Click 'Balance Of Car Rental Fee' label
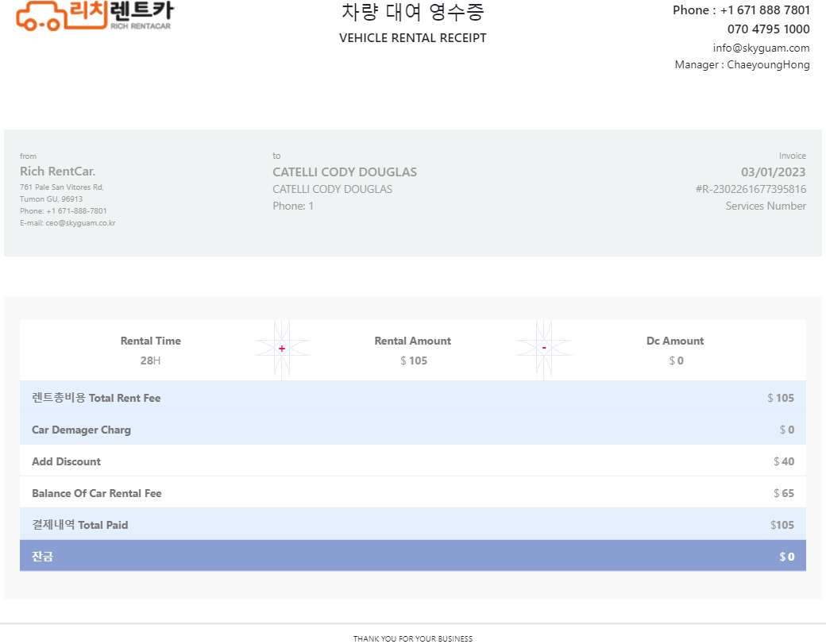 pyautogui.click(x=96, y=493)
